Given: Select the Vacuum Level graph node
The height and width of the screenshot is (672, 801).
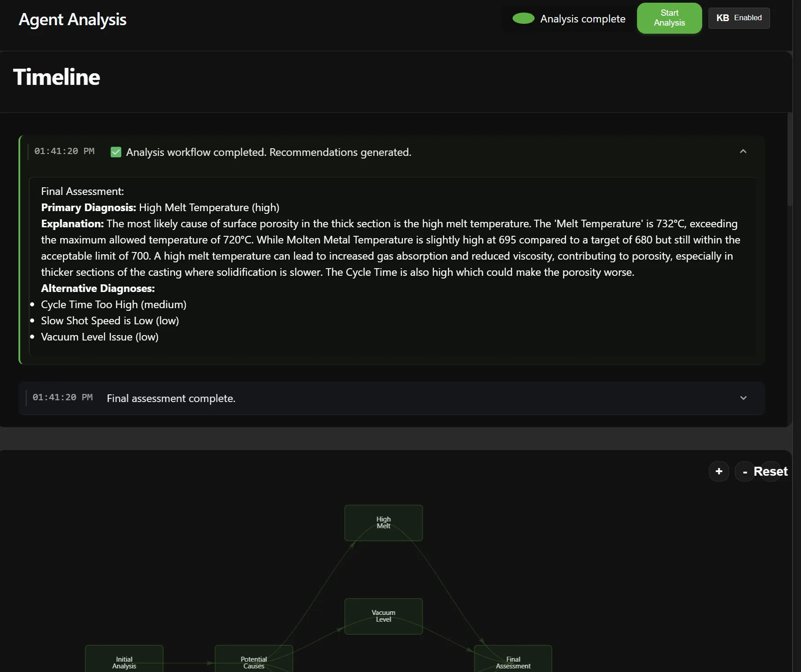Looking at the screenshot, I should [x=383, y=616].
